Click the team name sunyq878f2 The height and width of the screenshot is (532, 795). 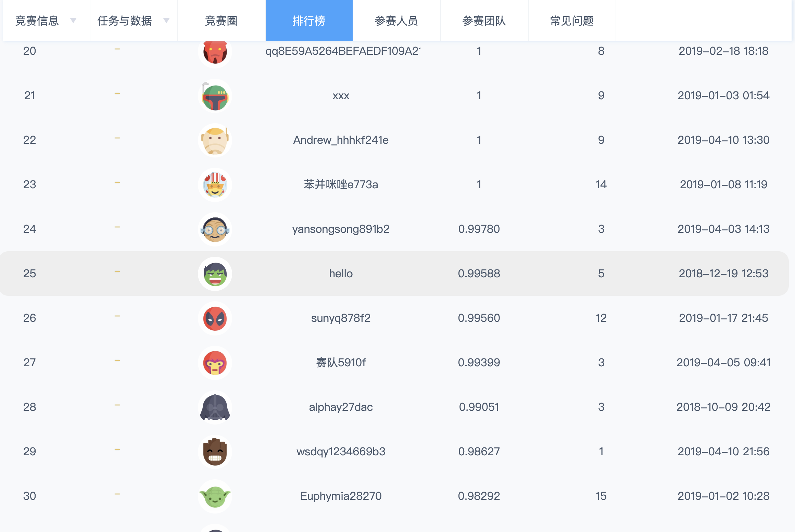click(341, 318)
